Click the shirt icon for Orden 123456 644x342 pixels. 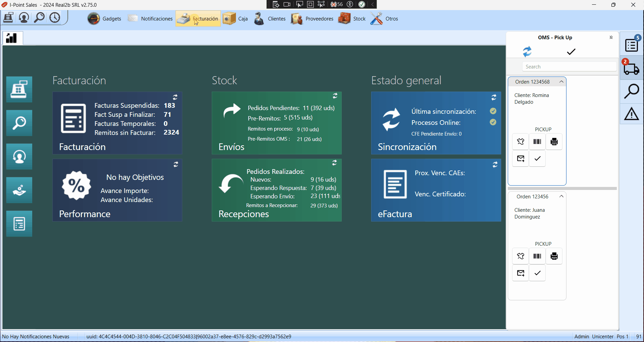pyautogui.click(x=521, y=256)
